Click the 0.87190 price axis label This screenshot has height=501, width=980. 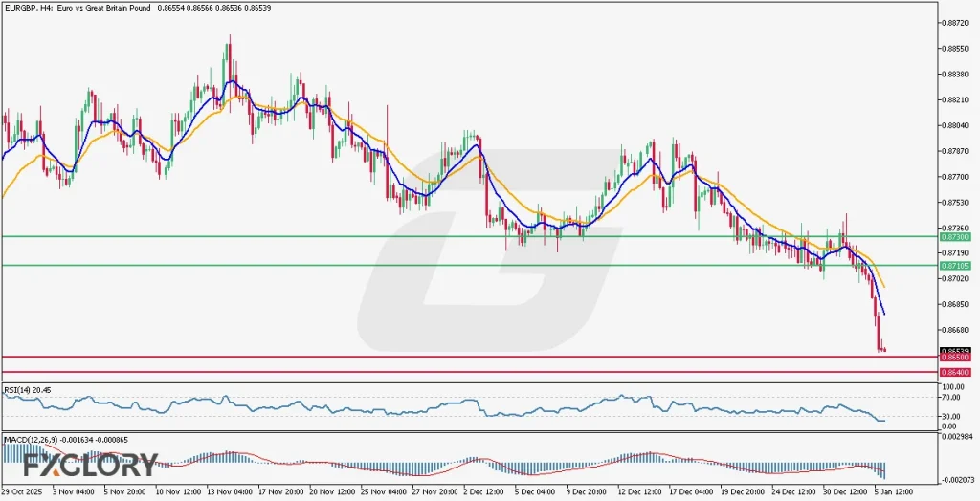(957, 253)
